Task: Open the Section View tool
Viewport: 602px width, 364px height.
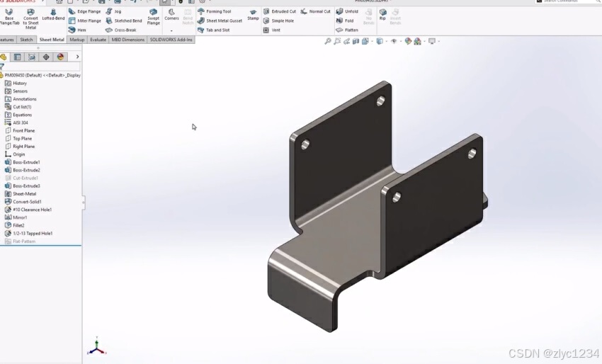Action: 356,41
